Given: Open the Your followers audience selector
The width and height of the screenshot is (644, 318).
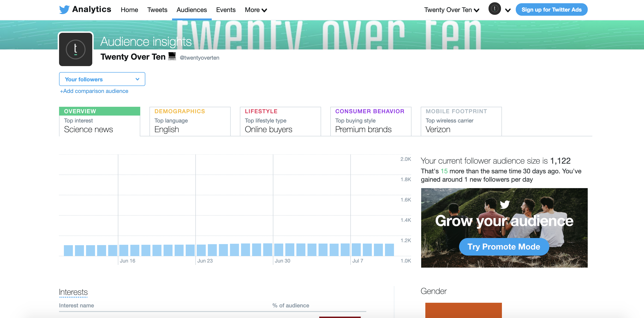Looking at the screenshot, I should [102, 79].
